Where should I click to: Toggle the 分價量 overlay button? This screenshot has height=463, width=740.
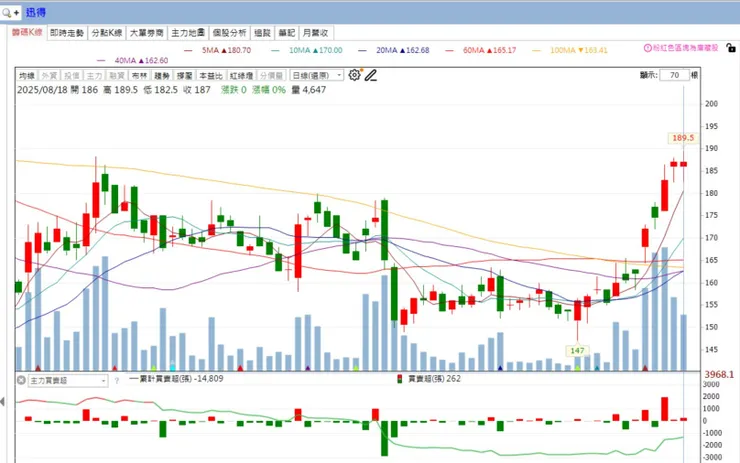click(271, 76)
